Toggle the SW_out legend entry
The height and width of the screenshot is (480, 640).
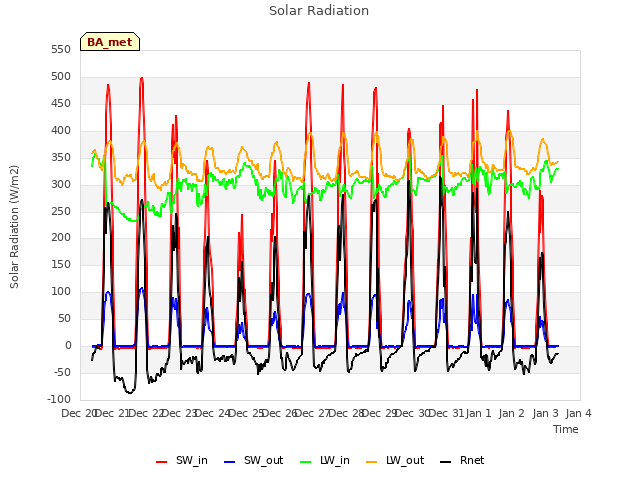[253, 460]
